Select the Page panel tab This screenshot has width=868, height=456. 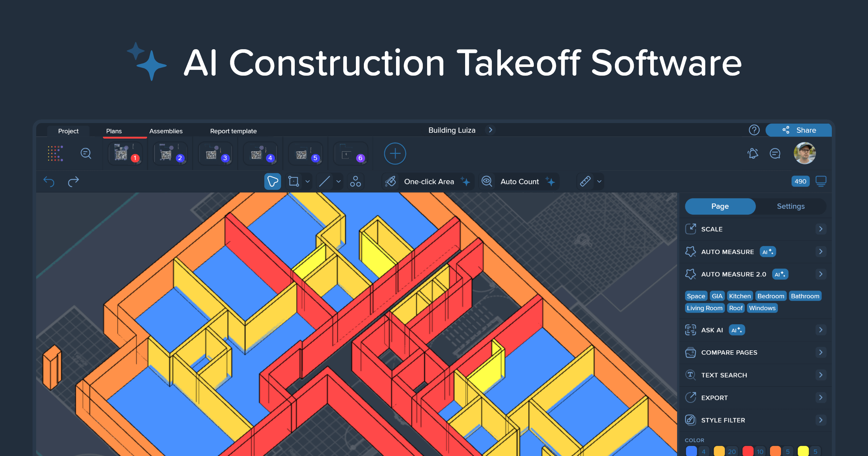(720, 206)
